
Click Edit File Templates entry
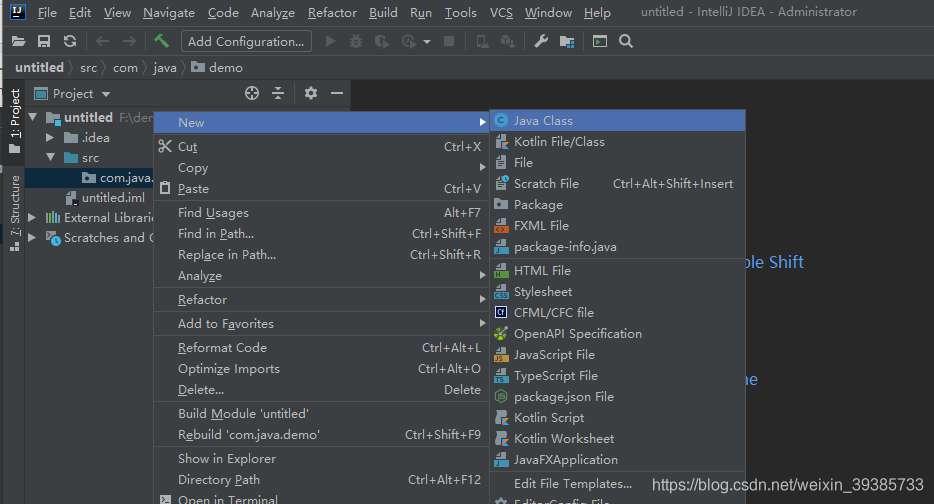coord(618,484)
